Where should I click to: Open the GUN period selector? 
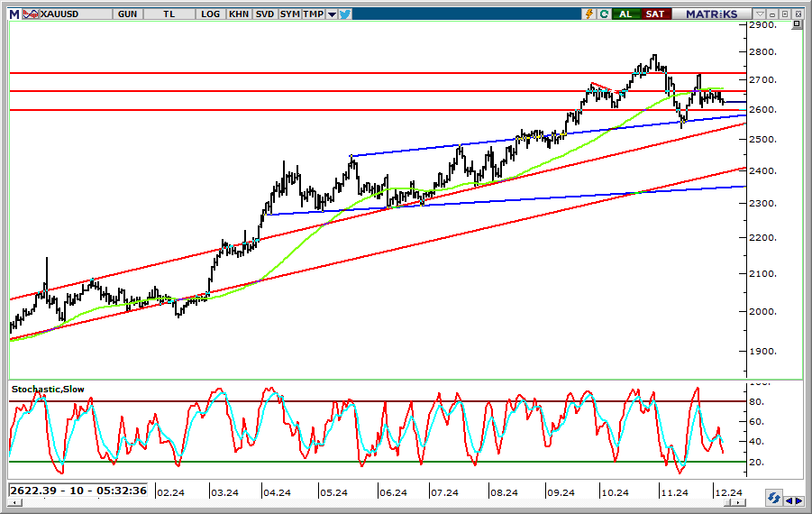127,14
